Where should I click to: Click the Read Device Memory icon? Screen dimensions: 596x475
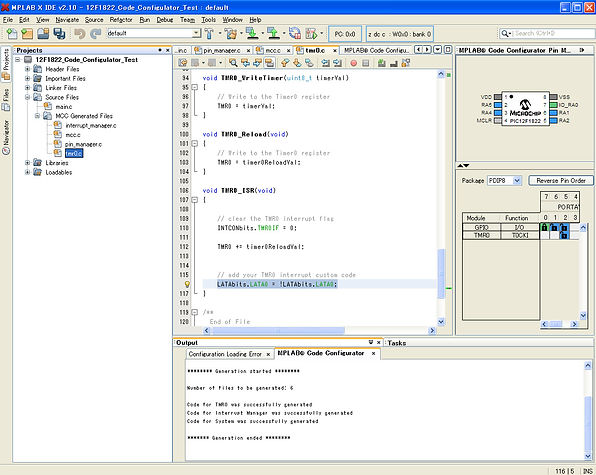[x=273, y=34]
